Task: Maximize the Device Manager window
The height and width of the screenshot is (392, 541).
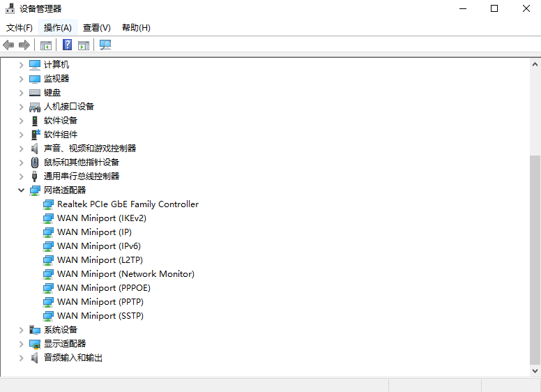Action: tap(494, 8)
